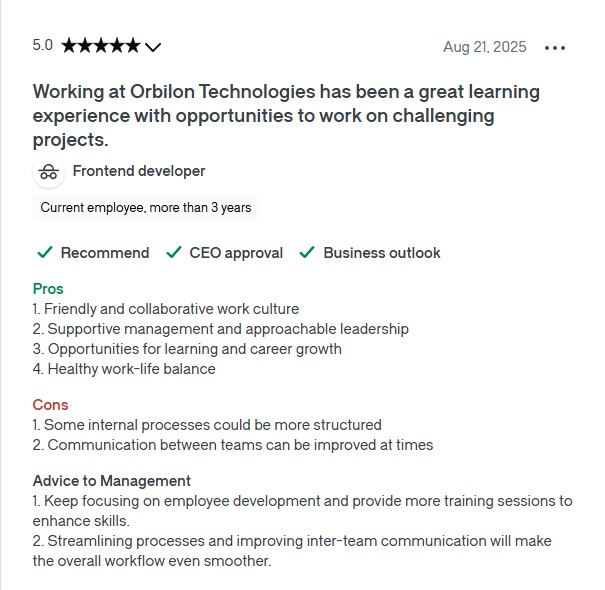Image resolution: width=605 pixels, height=590 pixels.
Task: Click the 5.0 rating score
Action: click(43, 46)
